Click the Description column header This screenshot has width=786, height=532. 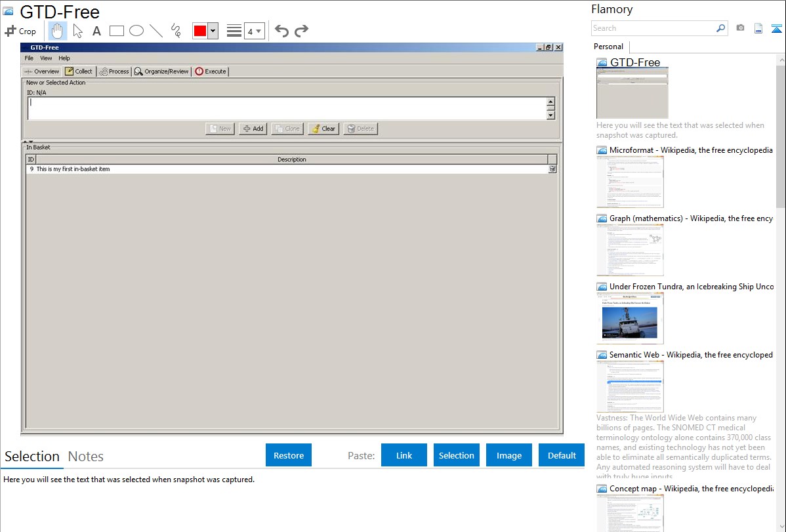point(292,159)
